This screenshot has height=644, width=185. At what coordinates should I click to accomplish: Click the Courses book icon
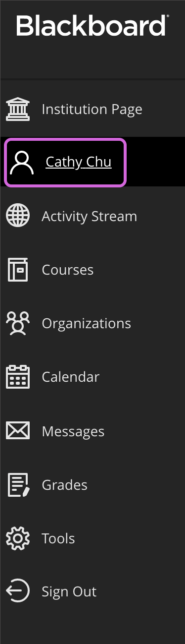tap(18, 270)
